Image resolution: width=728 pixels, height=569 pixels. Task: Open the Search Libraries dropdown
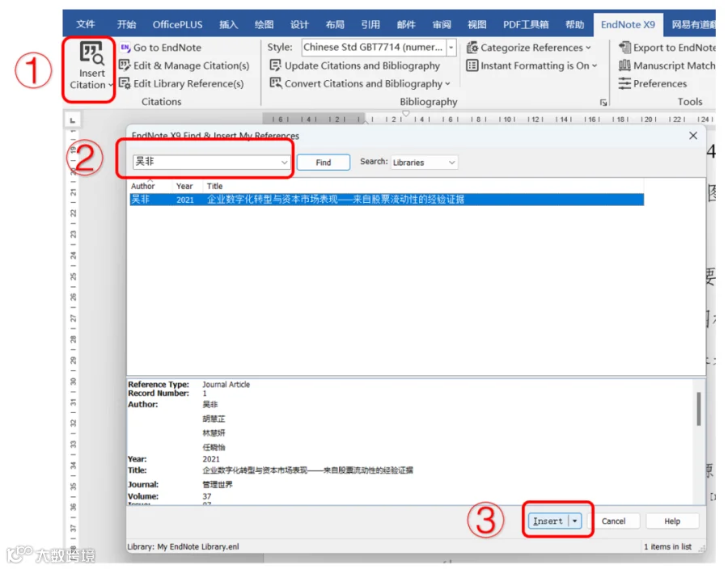pos(424,162)
